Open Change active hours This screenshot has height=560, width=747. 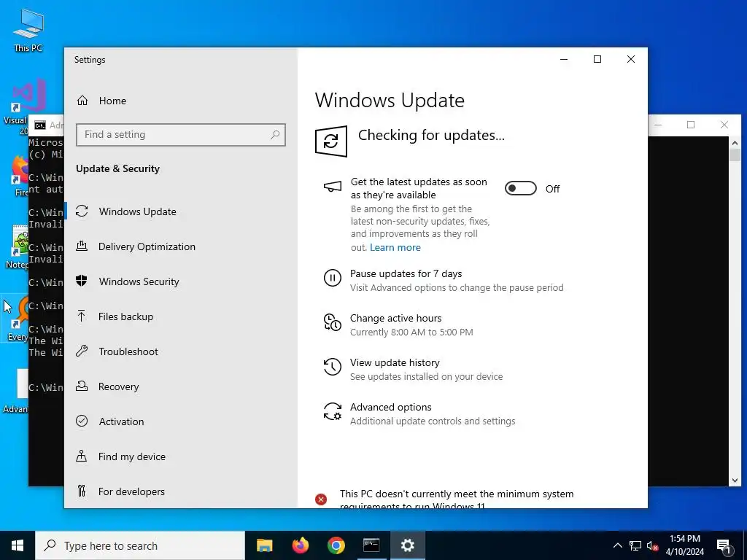point(396,318)
